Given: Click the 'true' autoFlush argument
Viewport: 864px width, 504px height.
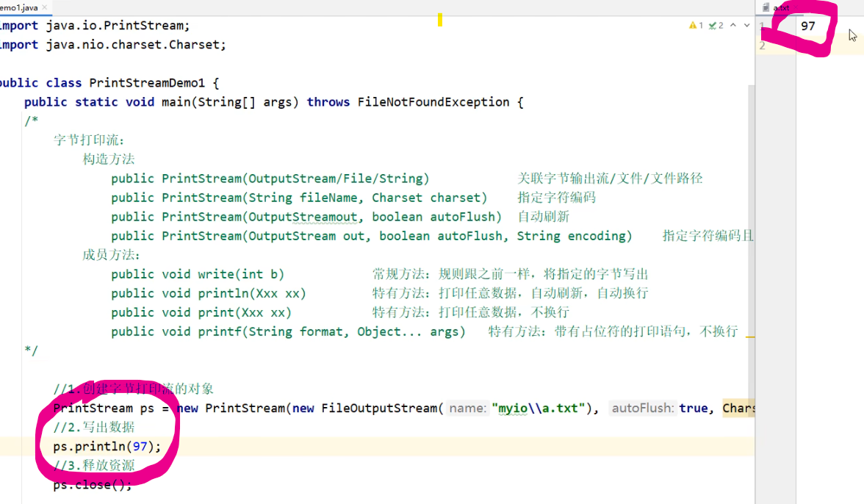Looking at the screenshot, I should pos(694,408).
